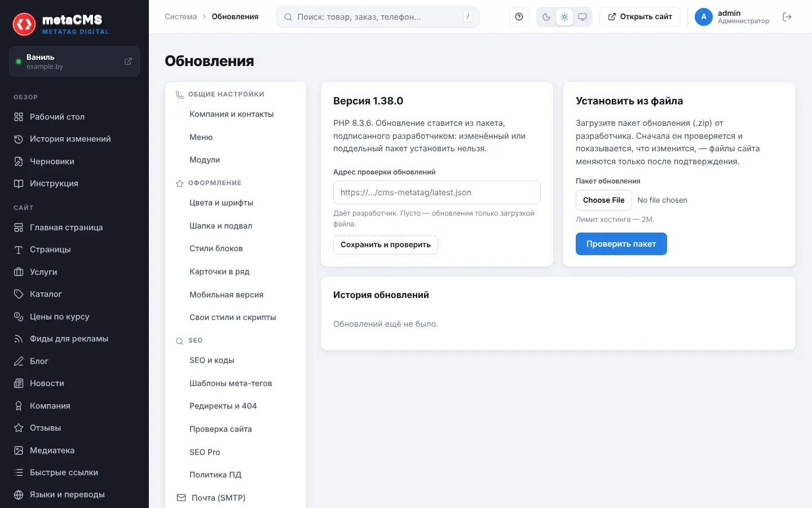Open Новости in the sidebar
This screenshot has height=508, width=812.
click(x=74, y=383)
